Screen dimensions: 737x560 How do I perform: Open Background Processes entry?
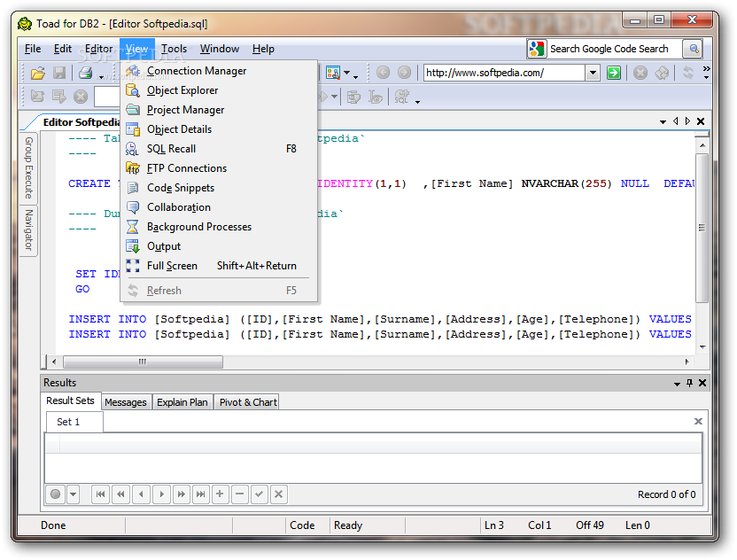point(219,227)
